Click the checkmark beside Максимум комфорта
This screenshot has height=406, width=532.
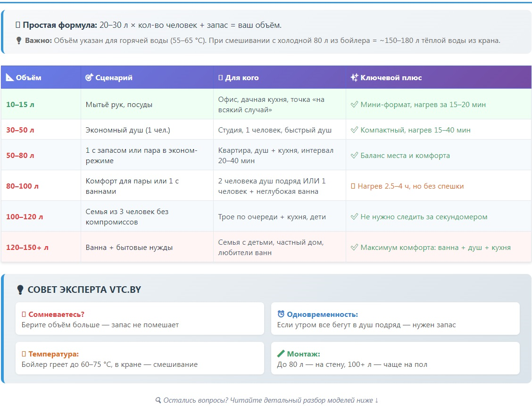pyautogui.click(x=354, y=248)
